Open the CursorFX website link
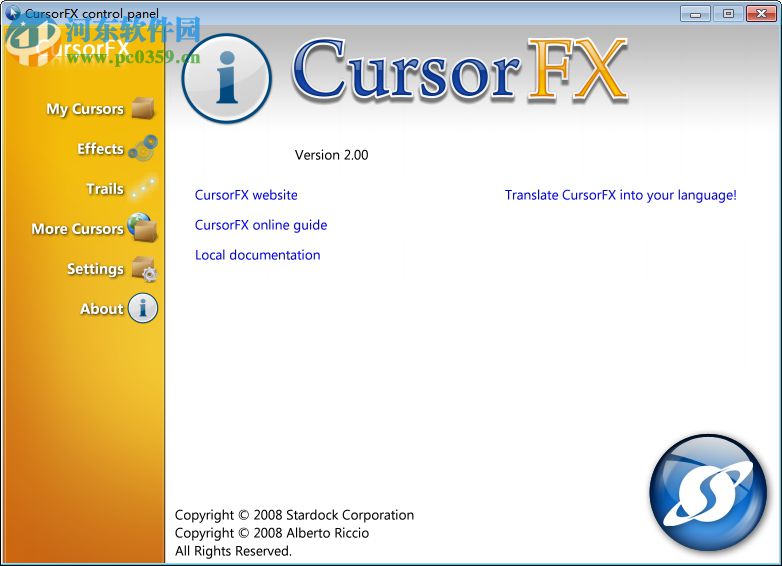Screen dimensions: 782x566 [x=246, y=195]
